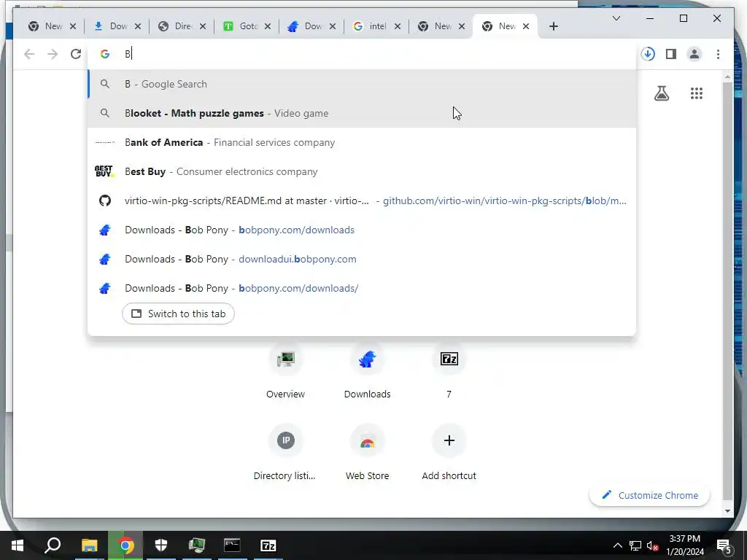Click the taskbar clock showing 3:37 PM
The height and width of the screenshot is (560, 747).
click(684, 545)
